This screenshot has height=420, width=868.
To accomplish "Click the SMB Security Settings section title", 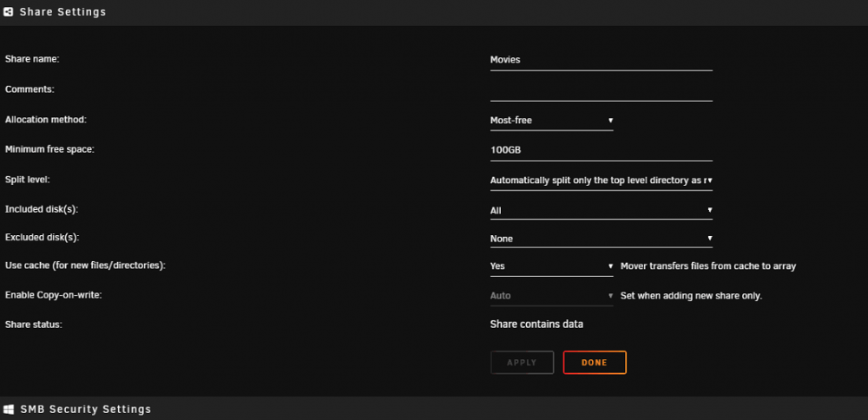I will [x=85, y=410].
